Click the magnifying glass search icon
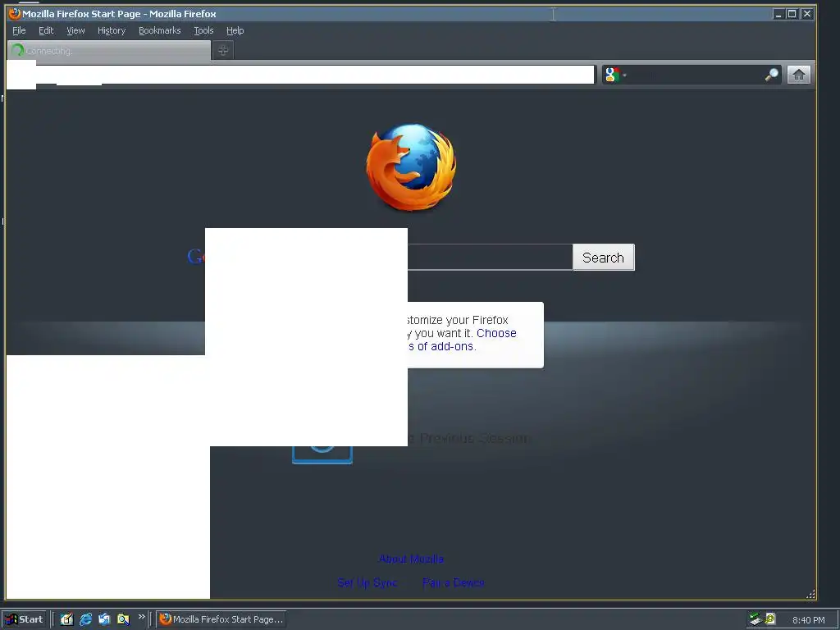 [x=771, y=75]
